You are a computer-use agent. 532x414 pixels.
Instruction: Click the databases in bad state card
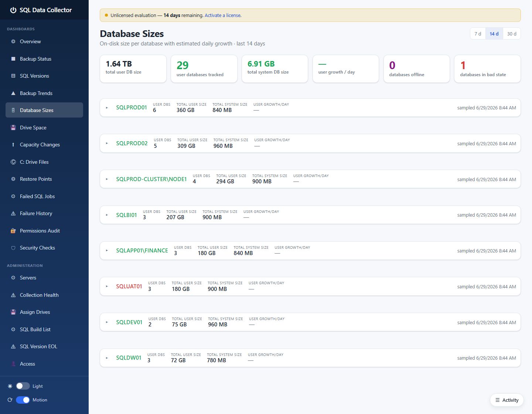(x=487, y=69)
